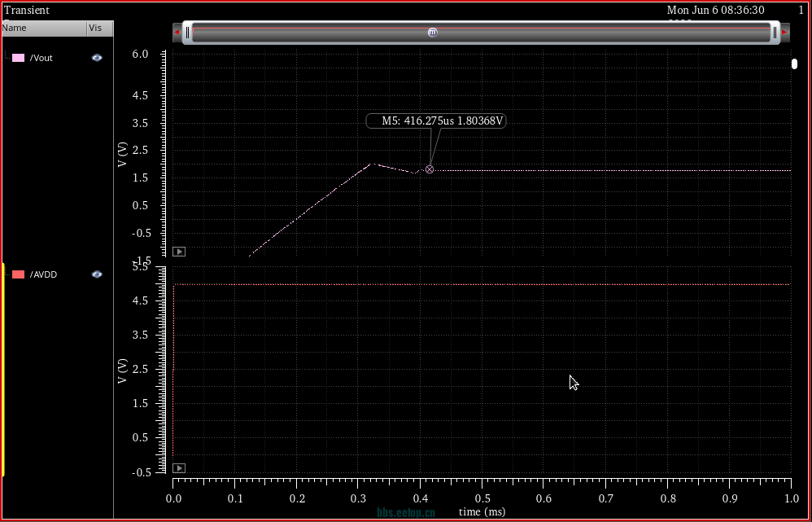
Task: Click the right handle of zoom slider
Action: tap(775, 33)
